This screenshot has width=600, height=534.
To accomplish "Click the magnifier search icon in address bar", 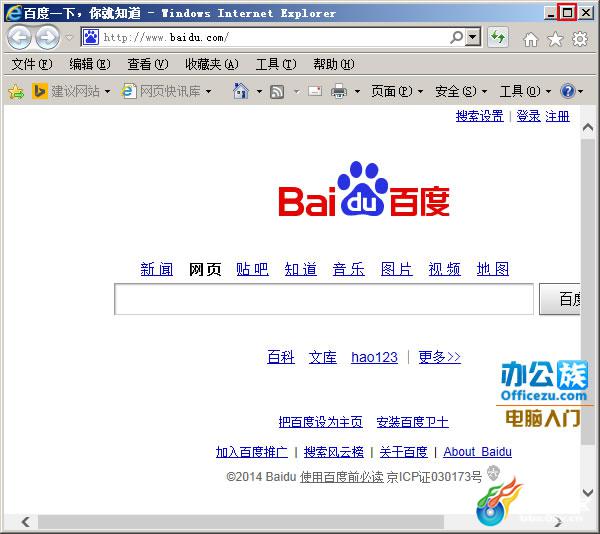I will point(457,37).
